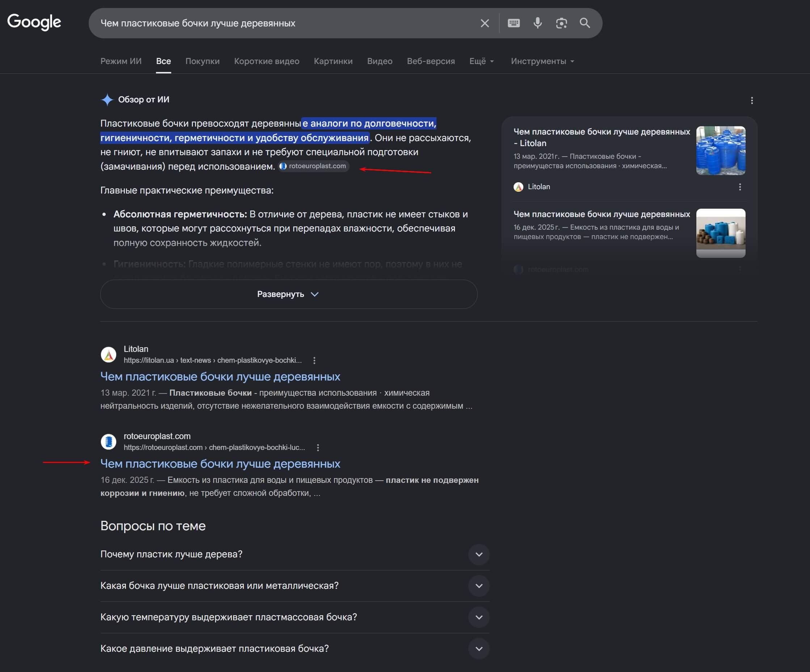The width and height of the screenshot is (810, 672).
Task: Open search by image camera icon
Action: coord(561,23)
